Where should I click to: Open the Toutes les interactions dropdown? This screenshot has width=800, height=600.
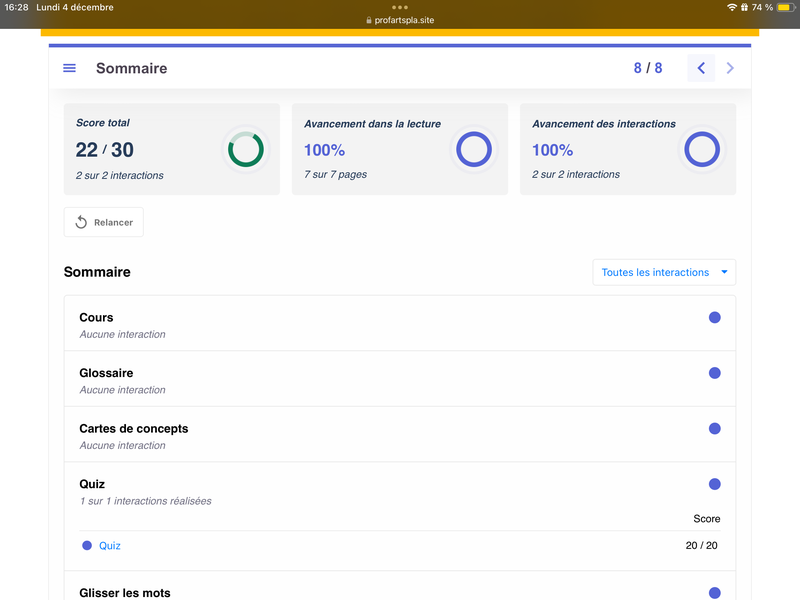[x=664, y=272]
